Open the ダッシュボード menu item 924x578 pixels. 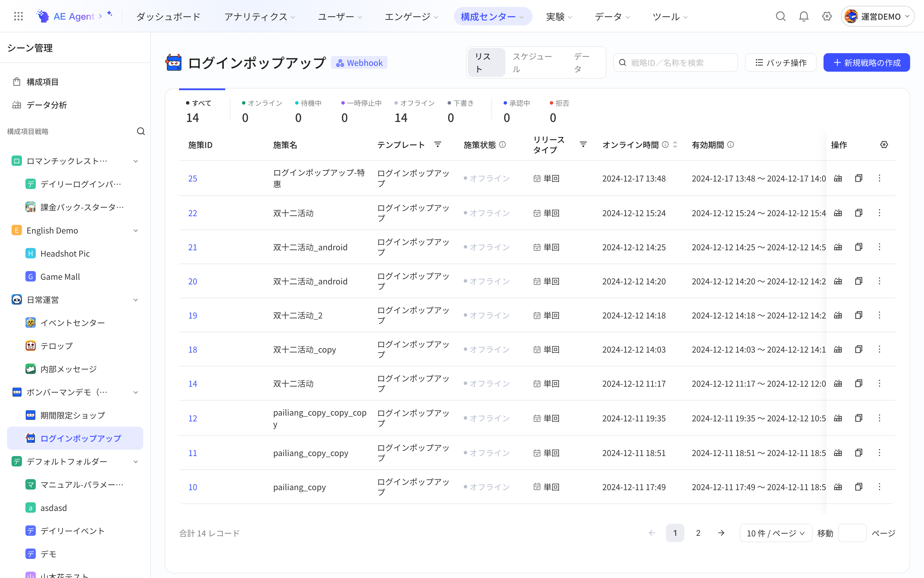point(168,16)
